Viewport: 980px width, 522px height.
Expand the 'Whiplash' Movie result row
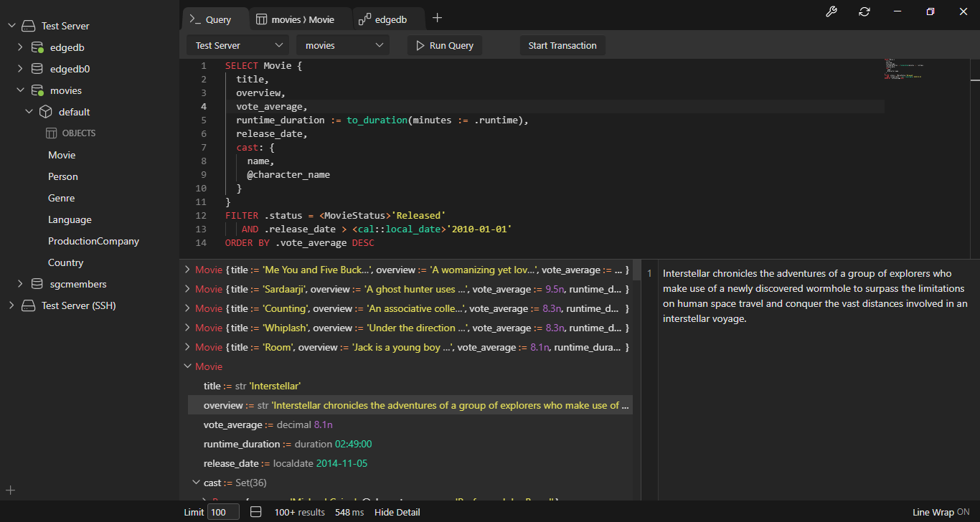(x=187, y=328)
